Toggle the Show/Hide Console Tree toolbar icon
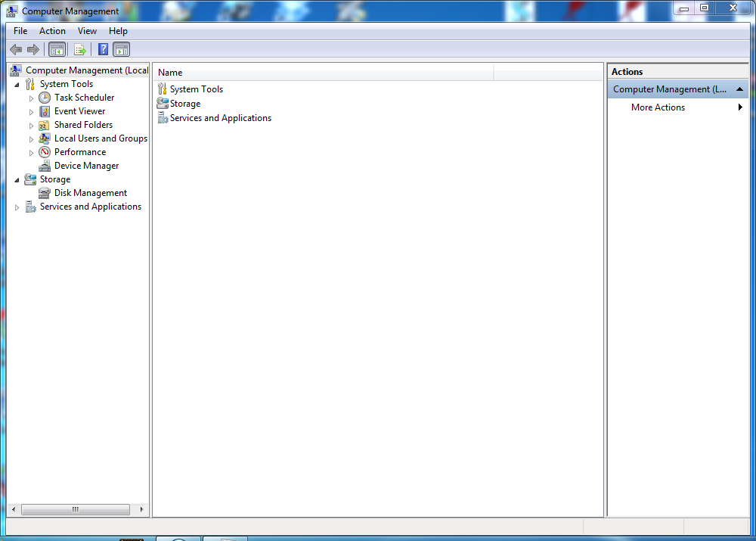 pos(57,49)
